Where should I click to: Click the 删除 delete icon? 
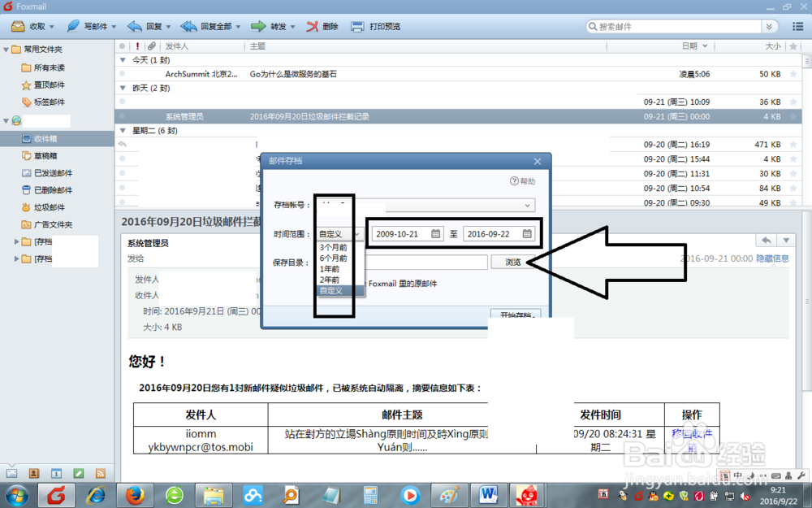[312, 27]
